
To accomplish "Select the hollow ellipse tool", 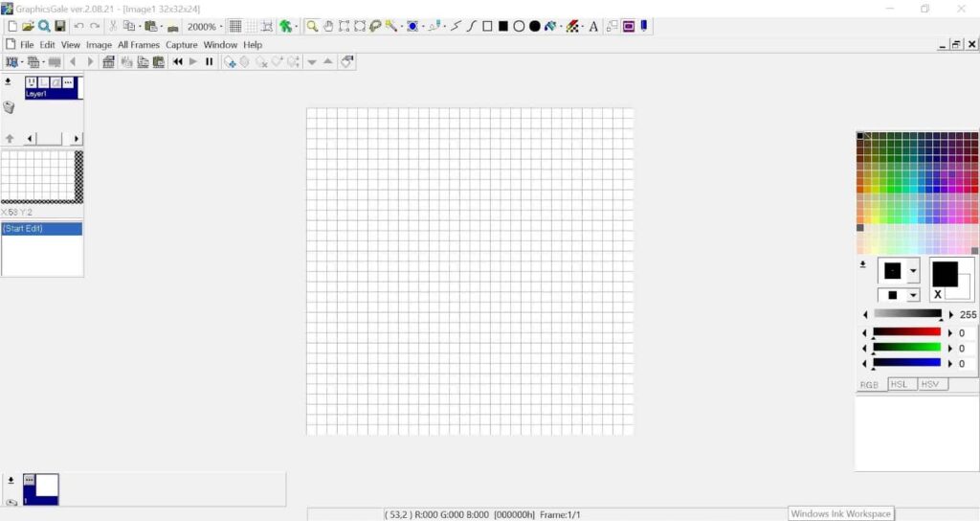I will pos(519,26).
